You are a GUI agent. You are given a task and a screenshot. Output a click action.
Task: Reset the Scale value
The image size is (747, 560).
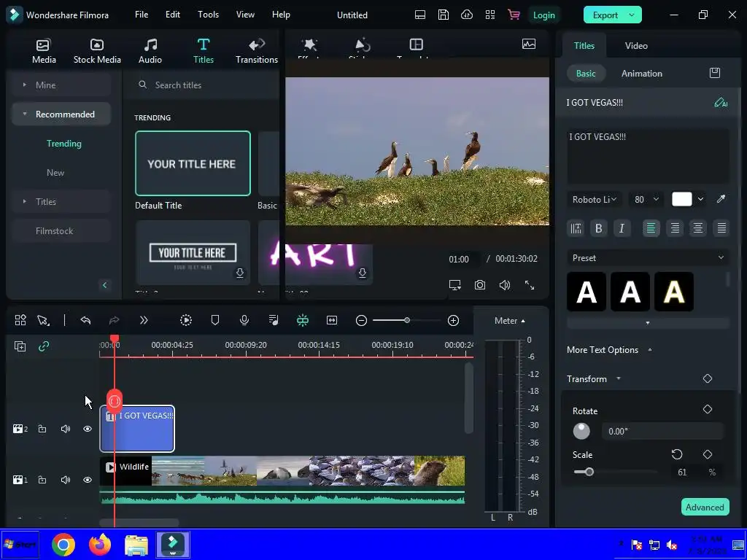[x=677, y=454]
